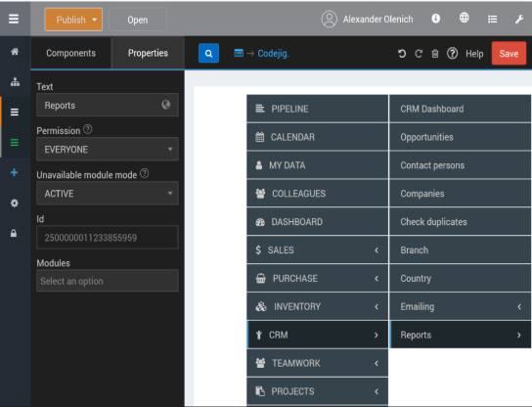The height and width of the screenshot is (407, 532).
Task: Open the sitemap hierarchy sidebar icon
Action: point(15,82)
